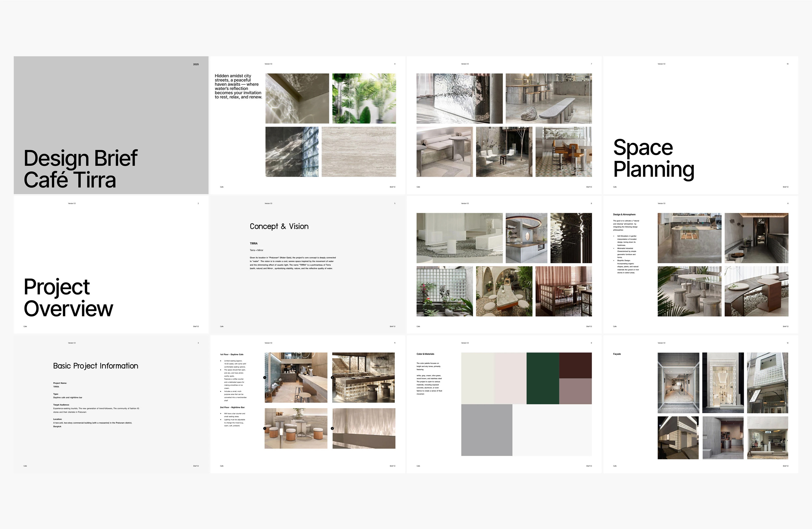The width and height of the screenshot is (812, 529).
Task: Select 'Basic Project Information' heading
Action: pos(95,366)
